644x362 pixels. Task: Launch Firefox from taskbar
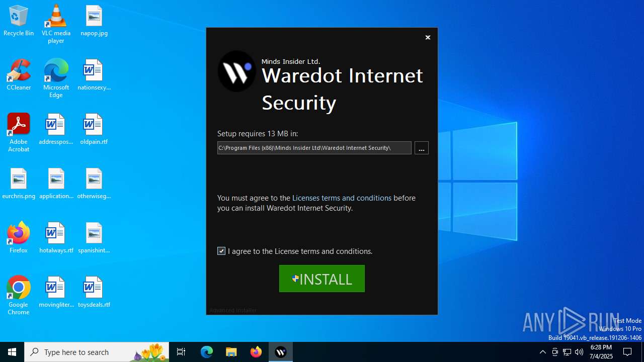(x=256, y=352)
